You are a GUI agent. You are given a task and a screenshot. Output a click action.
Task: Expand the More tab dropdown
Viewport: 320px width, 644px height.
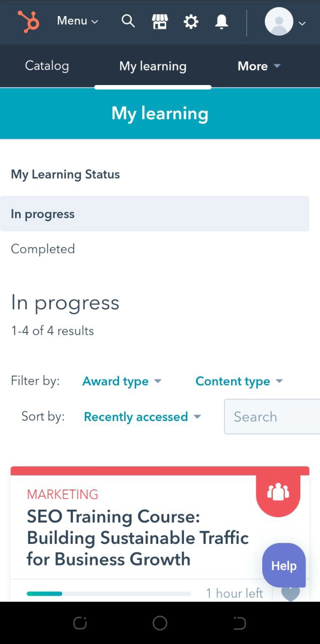click(259, 66)
